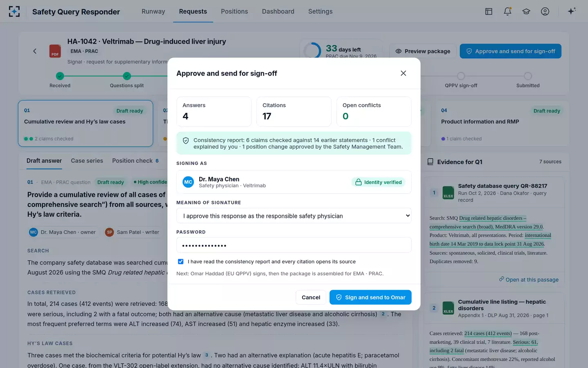Viewport: 588px width, 368px height.
Task: Click the MC avatar for Dr. Maya Chen owner
Action: pos(33,232)
